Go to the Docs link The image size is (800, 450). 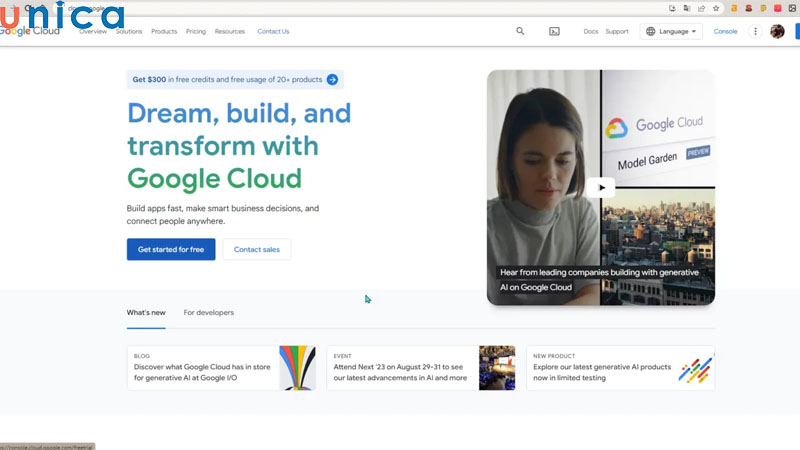[x=590, y=31]
